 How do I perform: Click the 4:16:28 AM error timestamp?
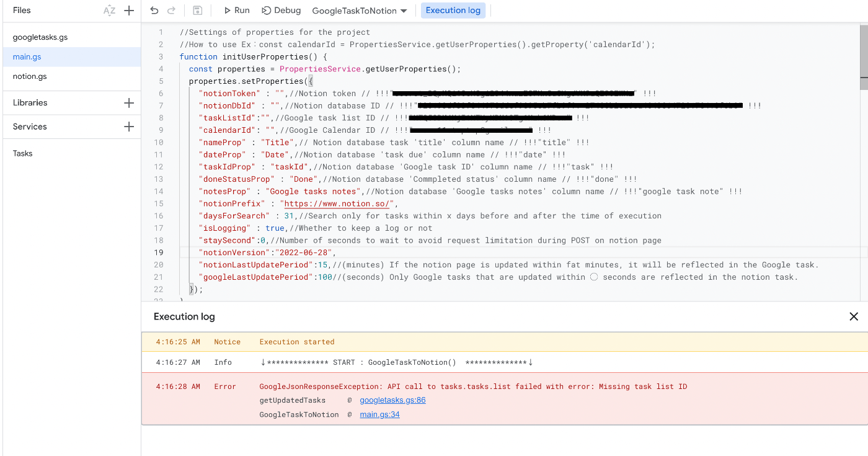click(178, 387)
